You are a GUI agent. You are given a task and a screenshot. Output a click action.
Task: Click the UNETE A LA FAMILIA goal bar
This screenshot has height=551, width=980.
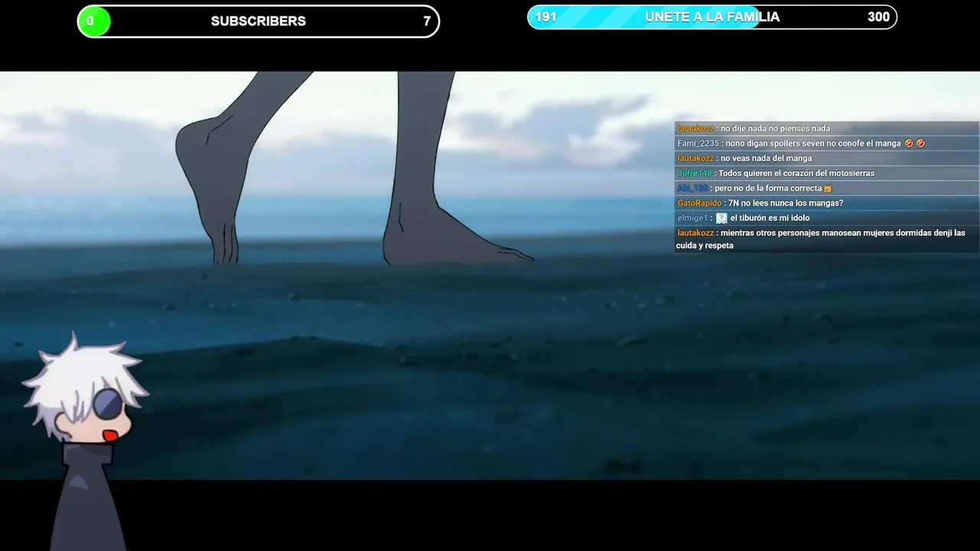point(712,17)
